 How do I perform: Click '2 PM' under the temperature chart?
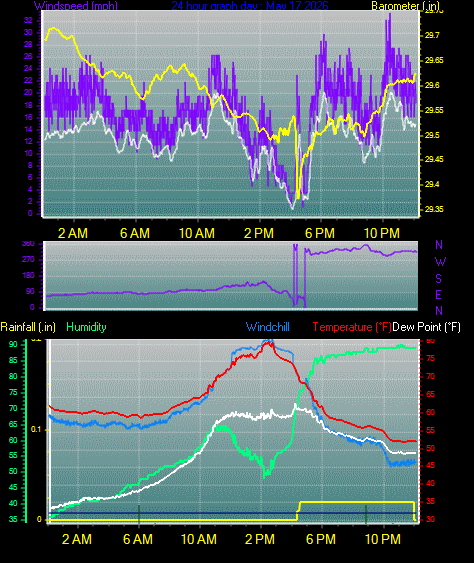(x=260, y=539)
